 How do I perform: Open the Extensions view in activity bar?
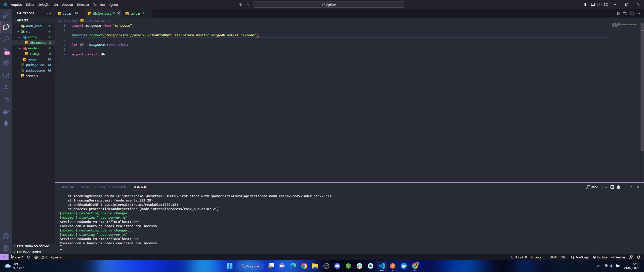pyautogui.click(x=6, y=63)
